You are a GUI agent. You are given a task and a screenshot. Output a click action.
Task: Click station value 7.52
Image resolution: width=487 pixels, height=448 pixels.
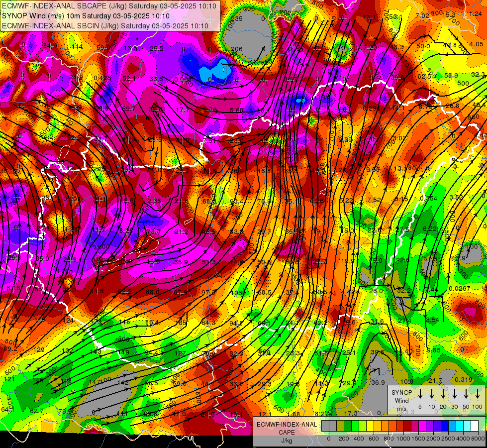point(374,200)
